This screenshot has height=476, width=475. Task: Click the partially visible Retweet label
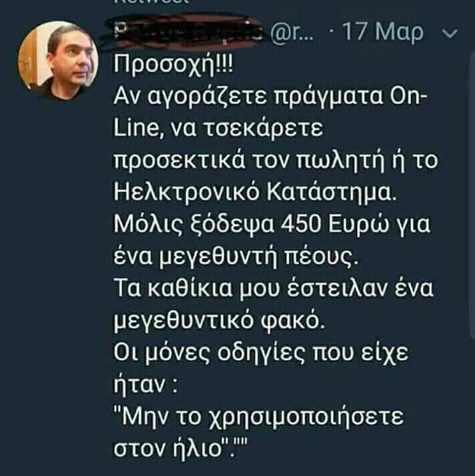click(152, 1)
